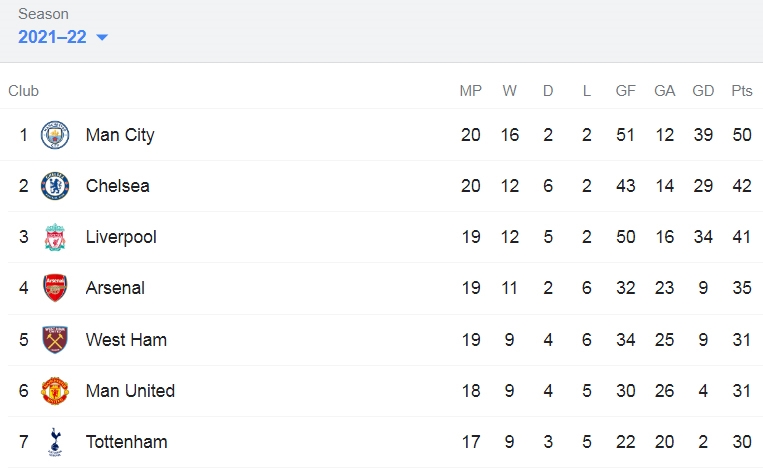
Task: Open the West Ham team name
Action: (x=126, y=340)
